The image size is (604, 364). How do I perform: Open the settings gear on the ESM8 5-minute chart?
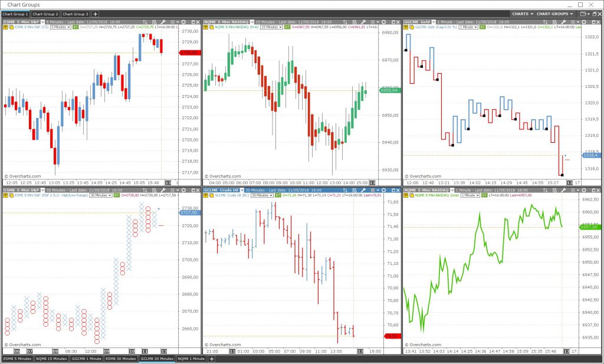183,21
